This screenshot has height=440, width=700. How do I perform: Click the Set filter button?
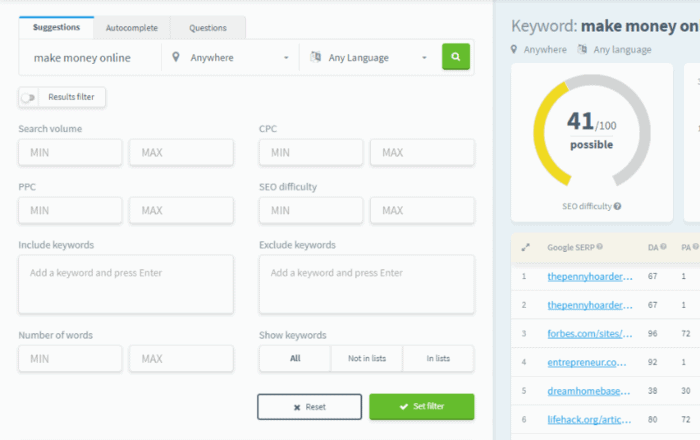point(421,407)
